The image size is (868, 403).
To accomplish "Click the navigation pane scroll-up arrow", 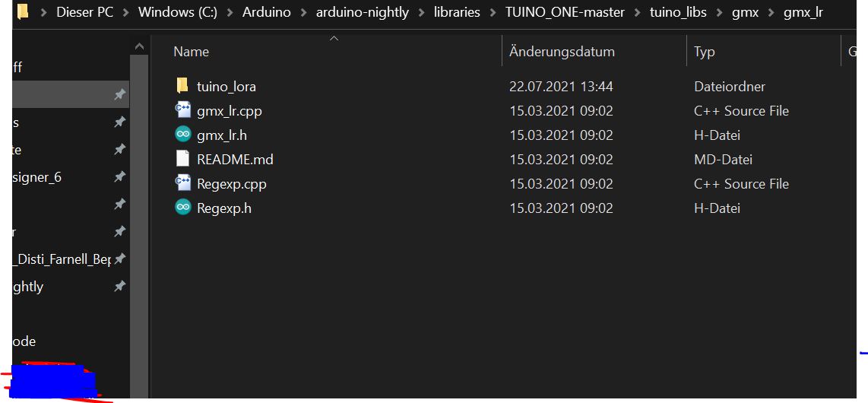I will (x=139, y=47).
